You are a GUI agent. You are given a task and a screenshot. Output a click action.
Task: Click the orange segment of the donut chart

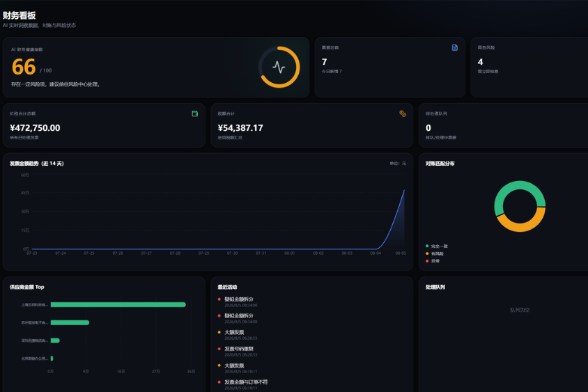(x=521, y=224)
